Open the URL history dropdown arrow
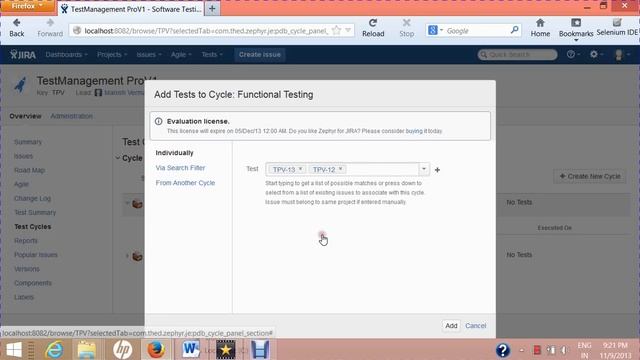This screenshot has width=640, height=360. pos(348,30)
